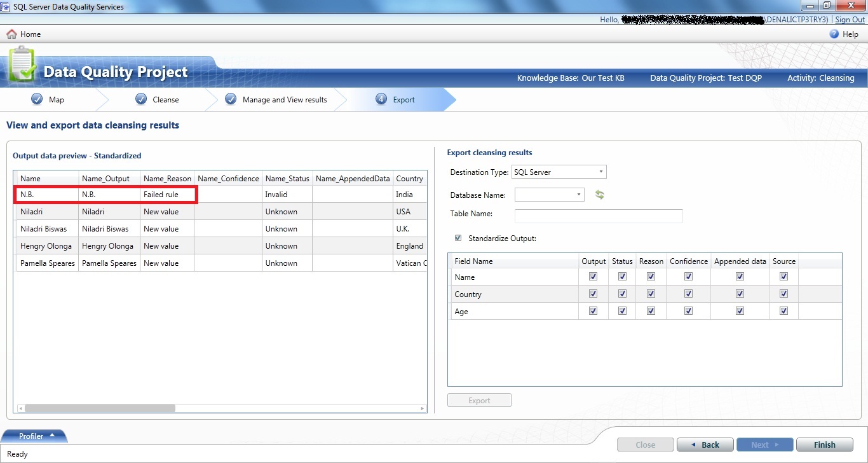Uncheck Status for the Age field
Image resolution: width=868 pixels, height=463 pixels.
click(622, 311)
